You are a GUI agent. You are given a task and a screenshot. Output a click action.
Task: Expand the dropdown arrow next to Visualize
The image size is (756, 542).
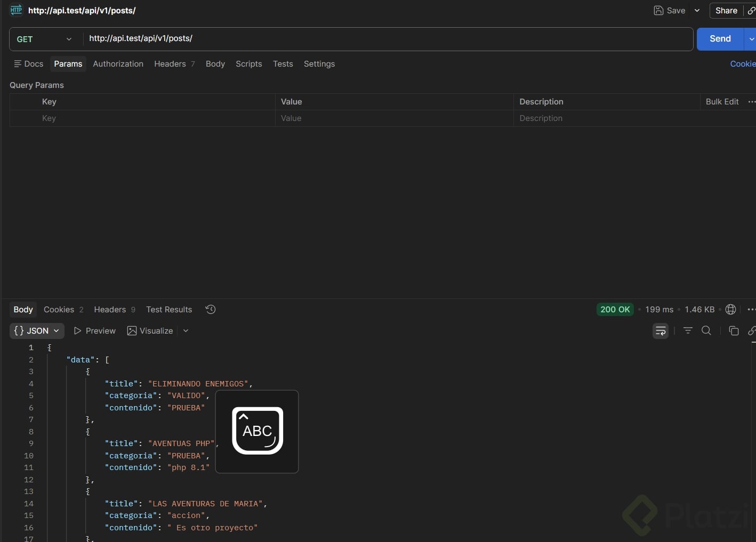pyautogui.click(x=186, y=331)
